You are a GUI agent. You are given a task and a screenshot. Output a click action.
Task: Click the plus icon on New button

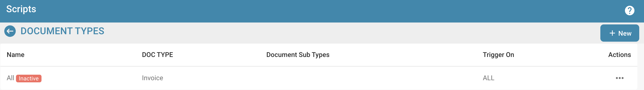[612, 33]
